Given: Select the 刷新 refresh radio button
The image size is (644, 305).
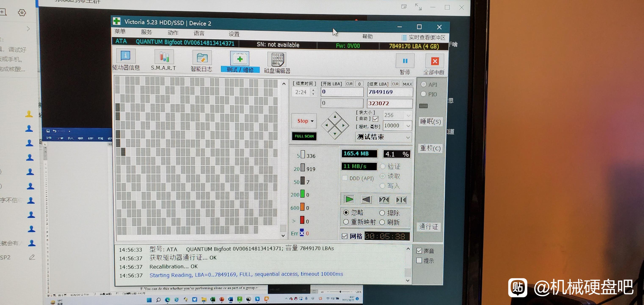Looking at the screenshot, I should 382,222.
